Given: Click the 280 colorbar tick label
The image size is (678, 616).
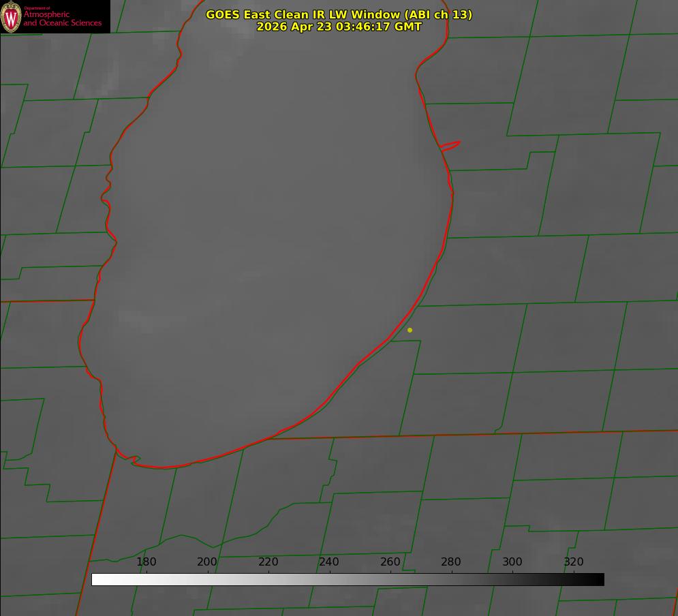Looking at the screenshot, I should coord(451,561).
